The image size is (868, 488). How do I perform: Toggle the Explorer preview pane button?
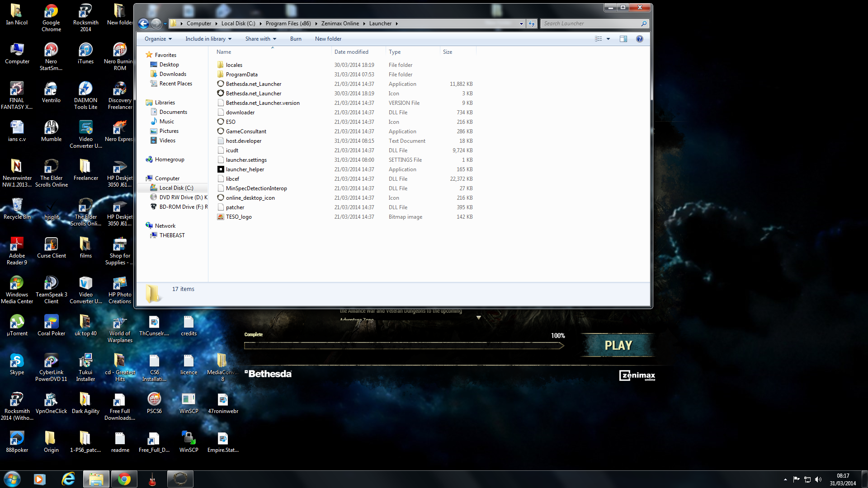(x=623, y=39)
